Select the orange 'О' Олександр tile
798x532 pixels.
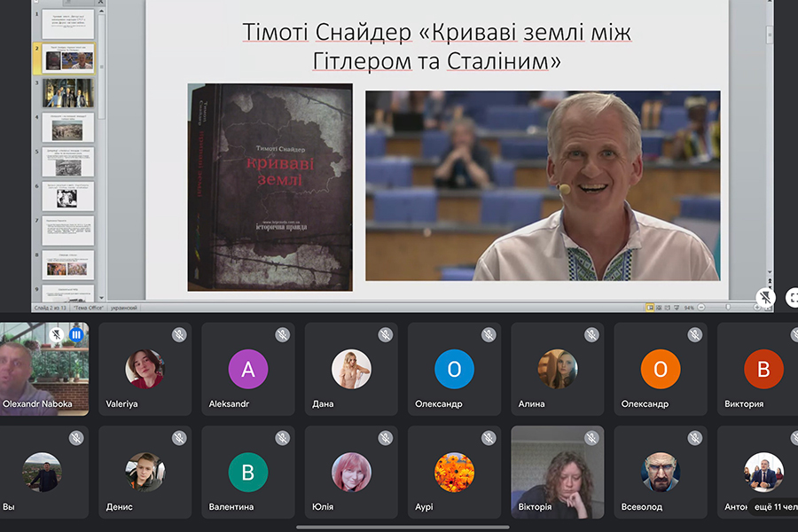tap(660, 369)
